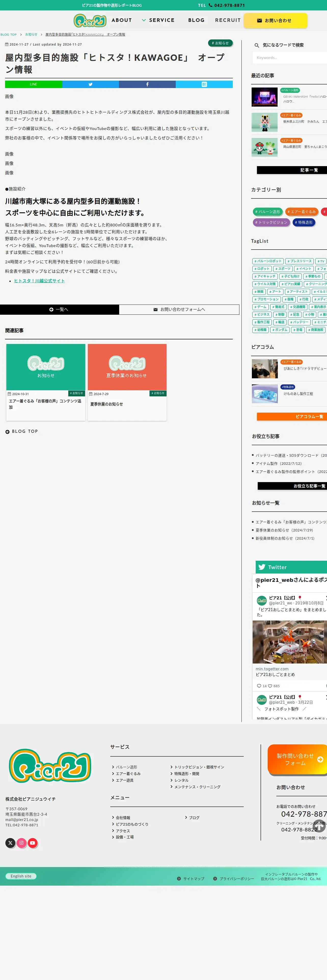The height and width of the screenshot is (980, 327).
Task: Select the # 恐竜 tag
Action: click(x=298, y=330)
